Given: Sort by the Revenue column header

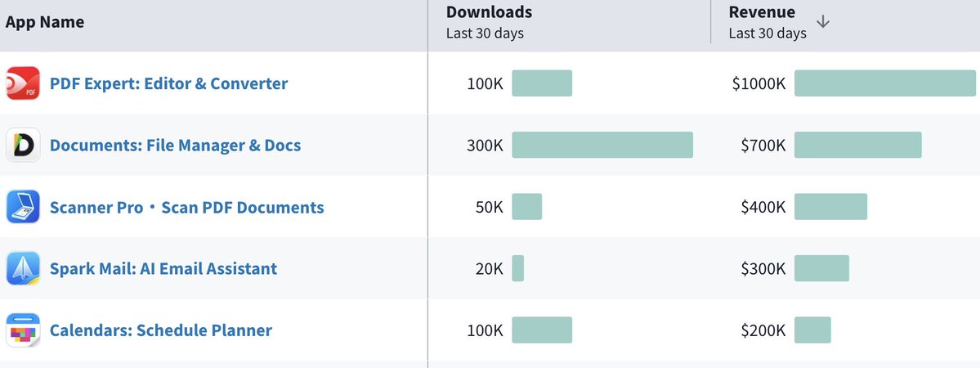Looking at the screenshot, I should 762,12.
